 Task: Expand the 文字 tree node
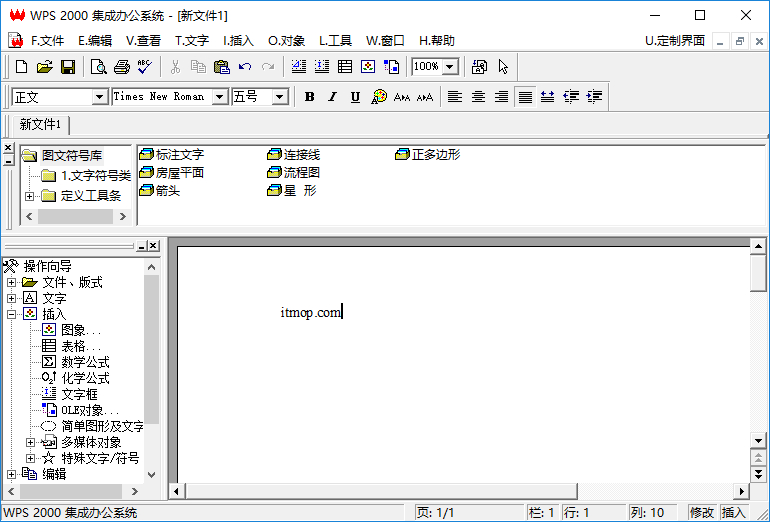pos(11,298)
